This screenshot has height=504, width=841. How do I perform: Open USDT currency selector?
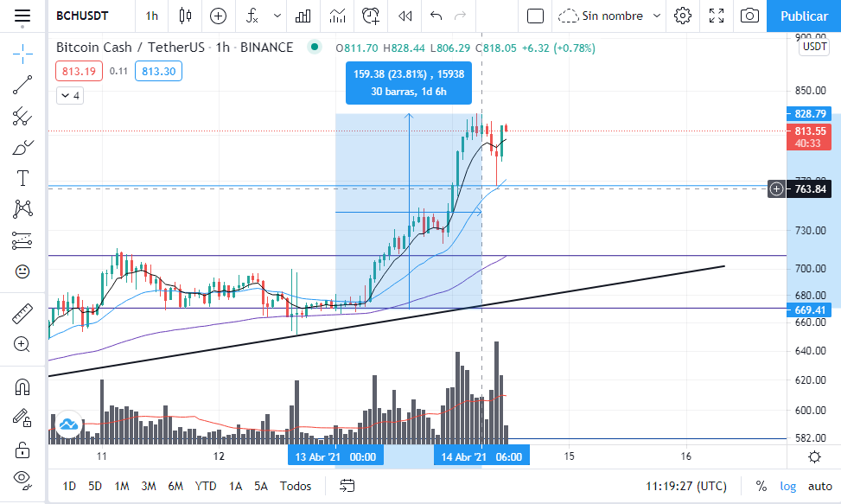coord(815,47)
